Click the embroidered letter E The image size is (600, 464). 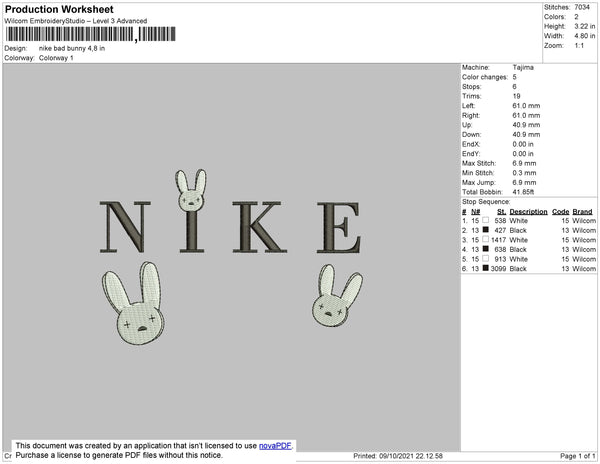tap(339, 228)
